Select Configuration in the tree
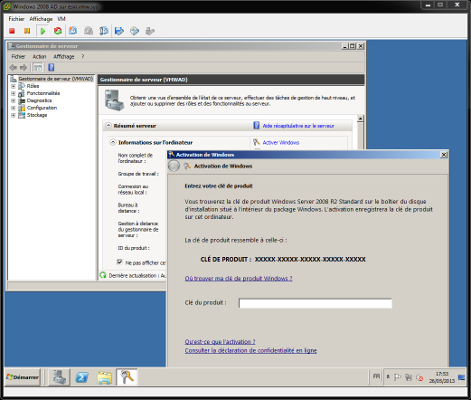471x400 pixels. click(x=42, y=108)
